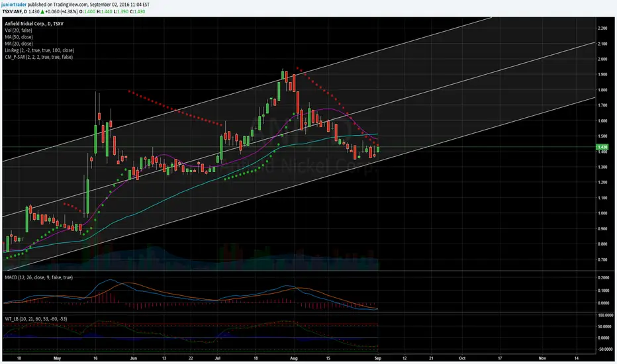This screenshot has width=617, height=364.
Task: Click the Jul date on time axis
Action: (217, 359)
